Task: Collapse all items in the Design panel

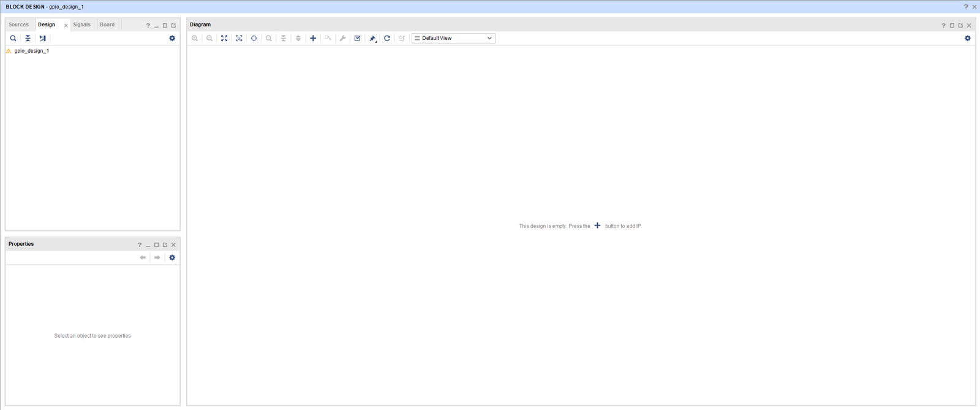Action: 28,38
